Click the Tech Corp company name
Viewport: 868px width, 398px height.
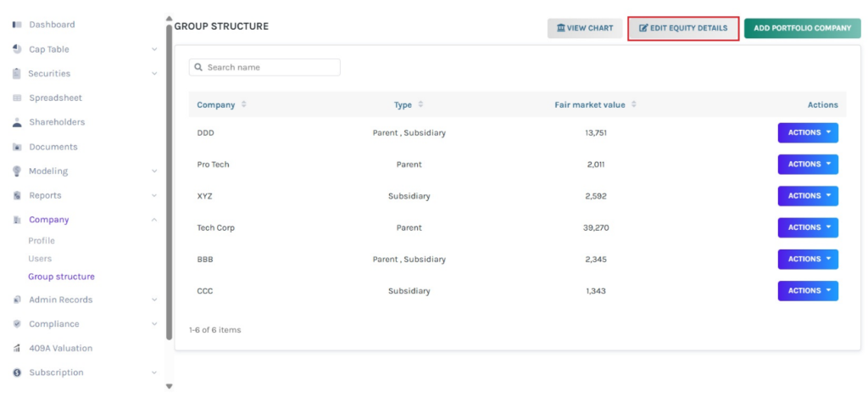[x=216, y=227]
